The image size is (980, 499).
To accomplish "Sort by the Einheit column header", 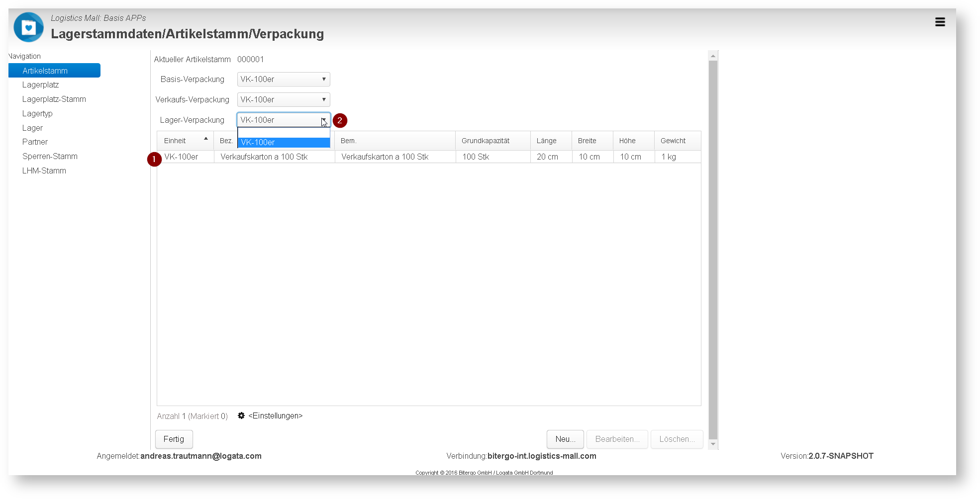I will coord(185,141).
